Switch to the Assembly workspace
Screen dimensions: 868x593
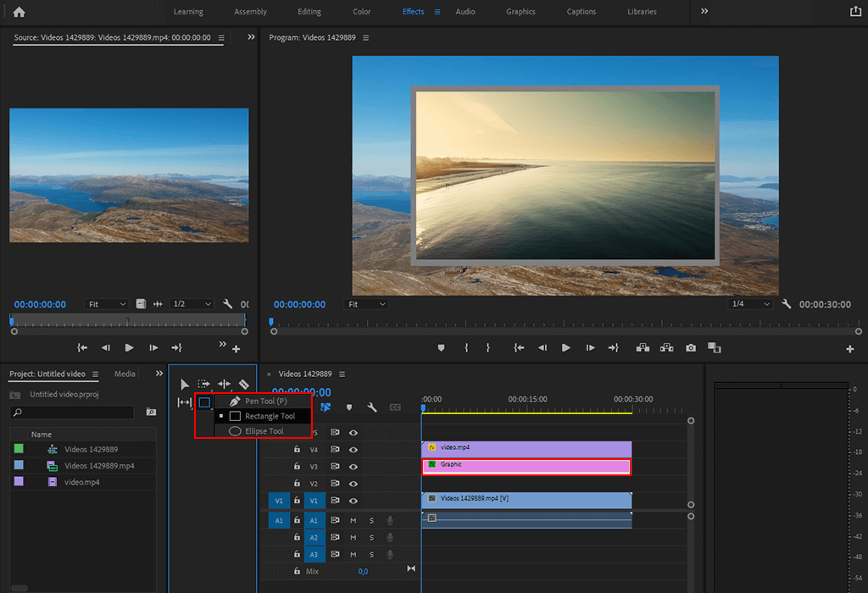click(250, 12)
